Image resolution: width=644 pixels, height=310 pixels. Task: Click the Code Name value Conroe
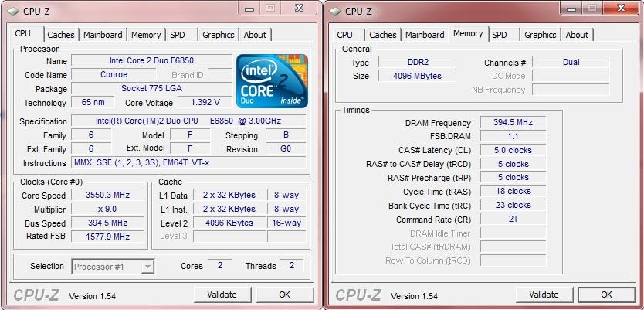(114, 74)
